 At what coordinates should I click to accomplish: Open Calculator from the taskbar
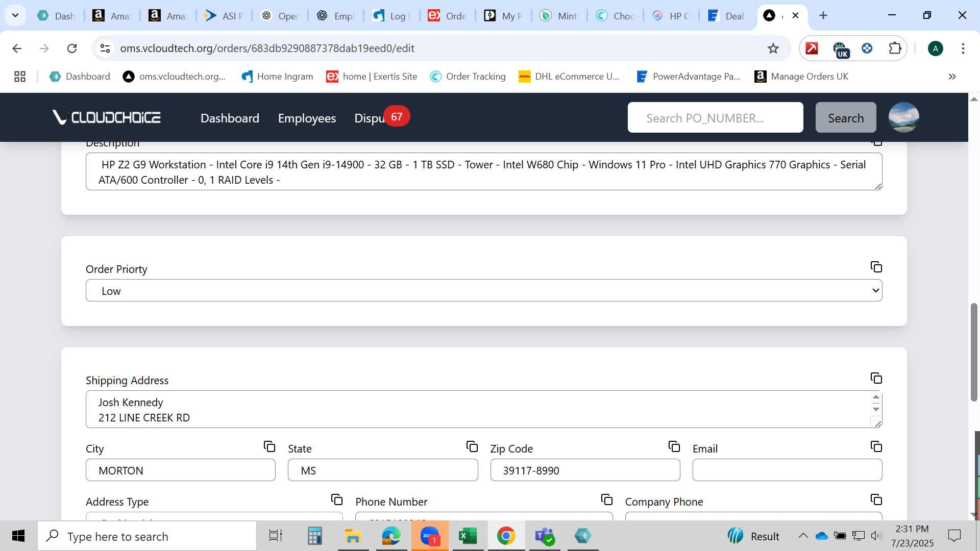pyautogui.click(x=314, y=536)
